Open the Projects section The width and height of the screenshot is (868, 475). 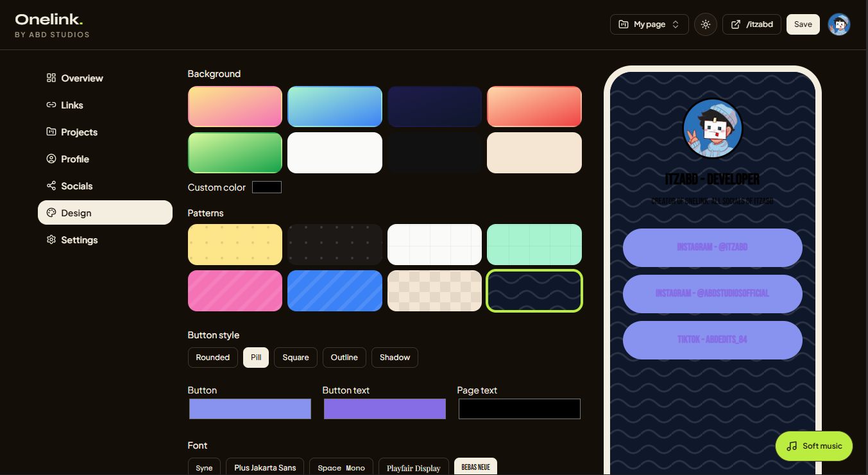(x=105, y=132)
